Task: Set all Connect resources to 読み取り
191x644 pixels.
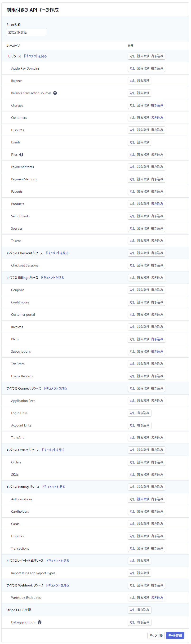Action: pyautogui.click(x=143, y=388)
